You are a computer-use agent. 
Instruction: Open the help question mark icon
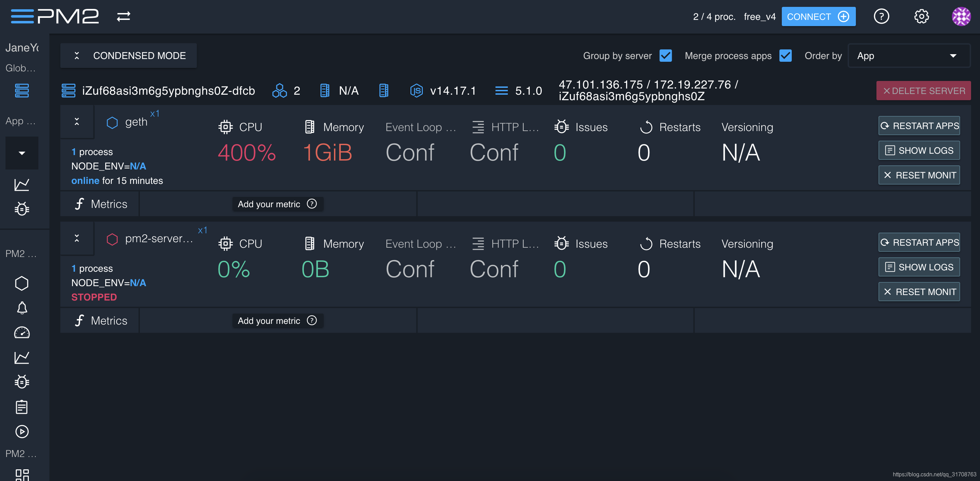point(881,16)
